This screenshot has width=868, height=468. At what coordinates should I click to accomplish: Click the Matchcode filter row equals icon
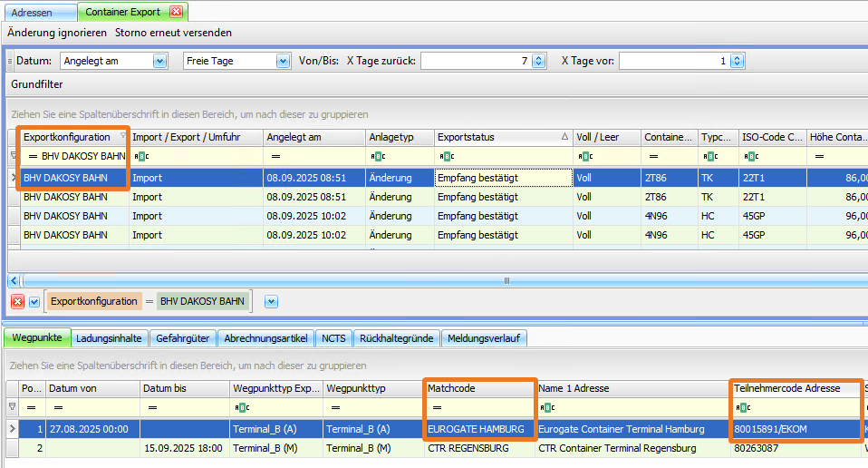(x=436, y=408)
